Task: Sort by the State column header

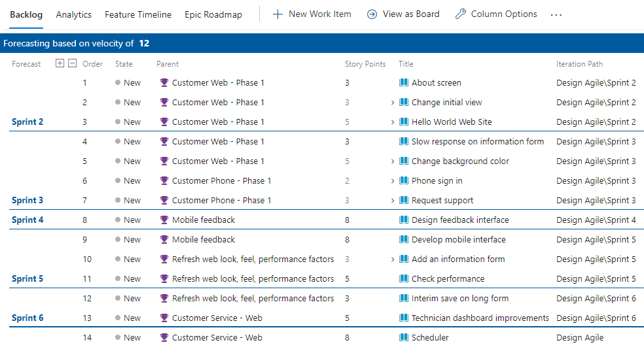Action: tap(124, 64)
